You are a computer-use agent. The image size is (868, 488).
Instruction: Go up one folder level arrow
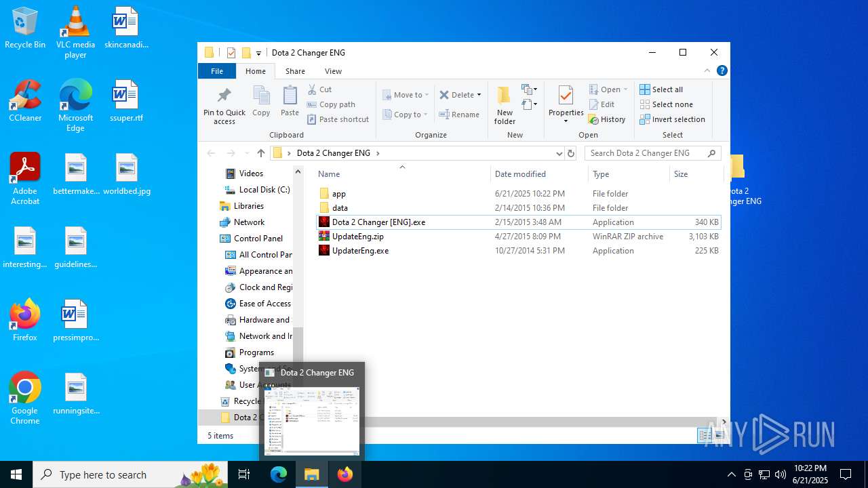[x=261, y=153]
